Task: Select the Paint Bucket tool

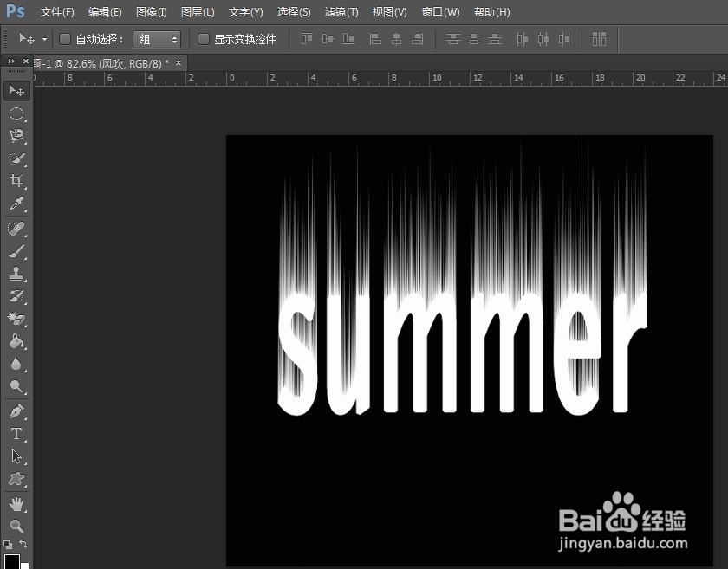Action: [x=16, y=341]
